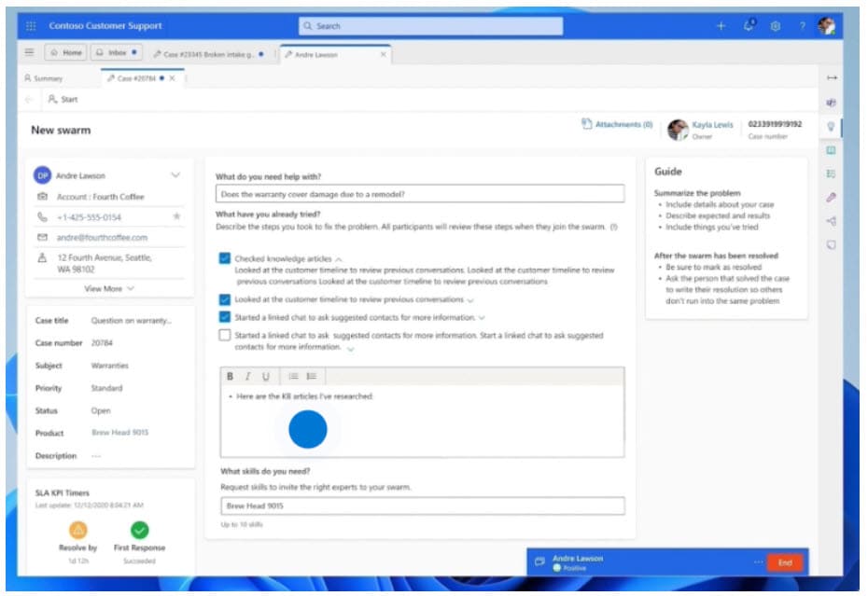Image resolution: width=868 pixels, height=596 pixels.
Task: Open the Attachments (0) link
Action: (617, 124)
